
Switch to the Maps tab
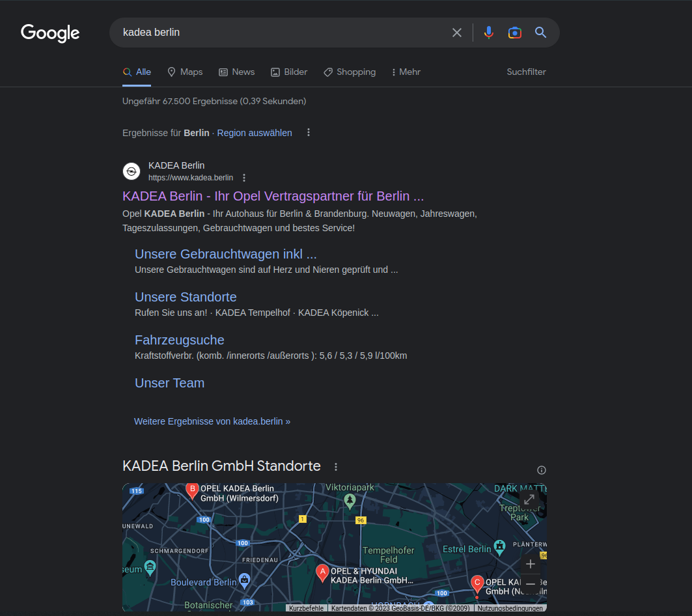[185, 72]
